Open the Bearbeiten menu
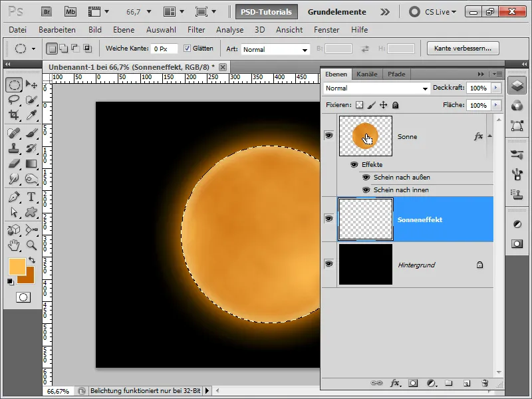This screenshot has width=532, height=399. [57, 30]
